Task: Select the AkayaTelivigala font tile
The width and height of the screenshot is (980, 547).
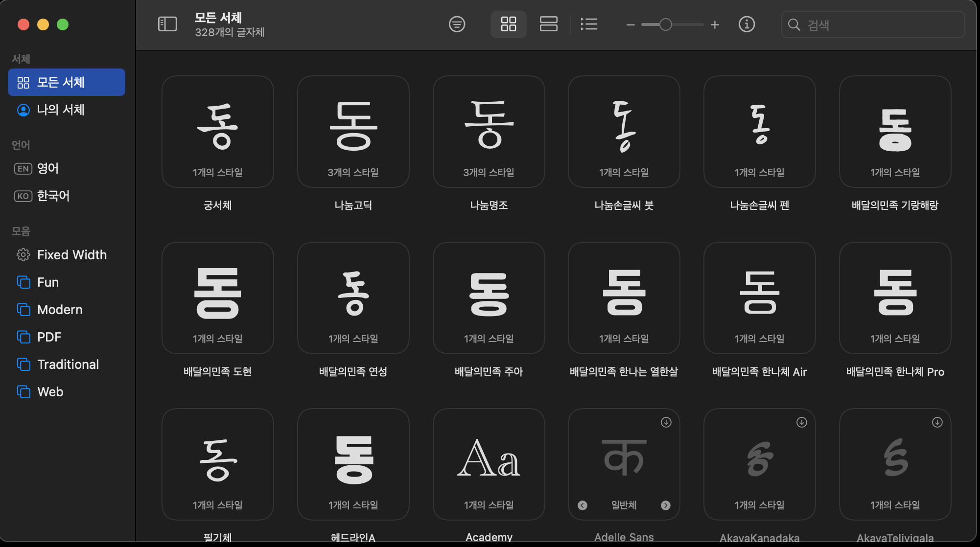Action: 895,464
